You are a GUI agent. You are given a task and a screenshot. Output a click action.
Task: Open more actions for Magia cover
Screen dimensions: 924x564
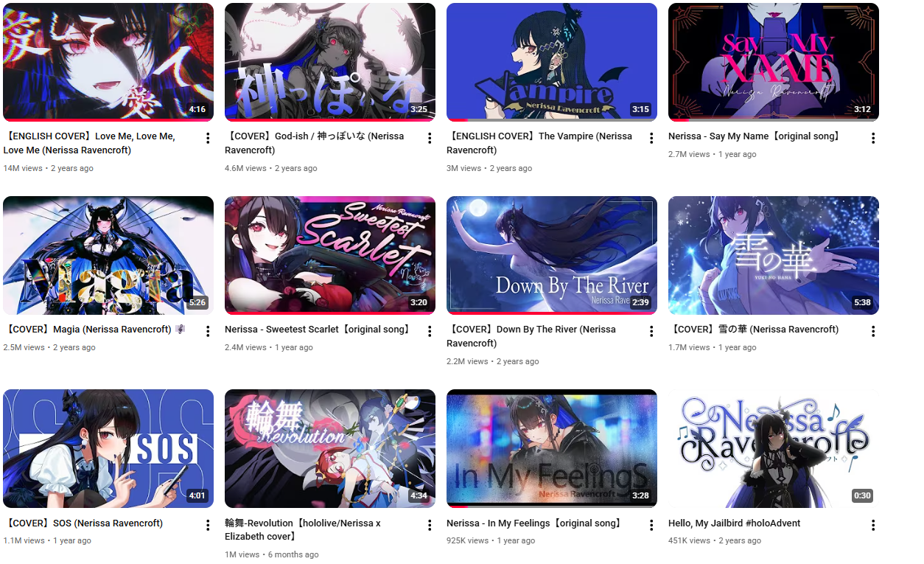tap(208, 331)
